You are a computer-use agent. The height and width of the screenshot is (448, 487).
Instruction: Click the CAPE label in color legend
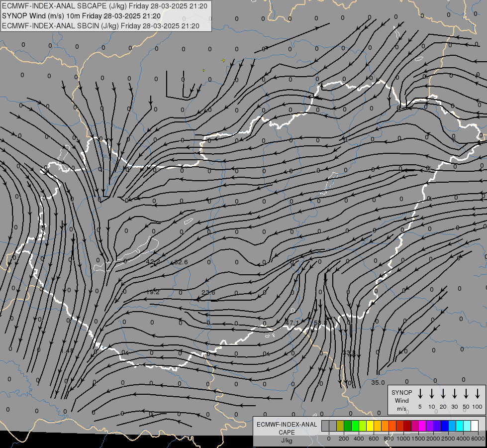287,433
